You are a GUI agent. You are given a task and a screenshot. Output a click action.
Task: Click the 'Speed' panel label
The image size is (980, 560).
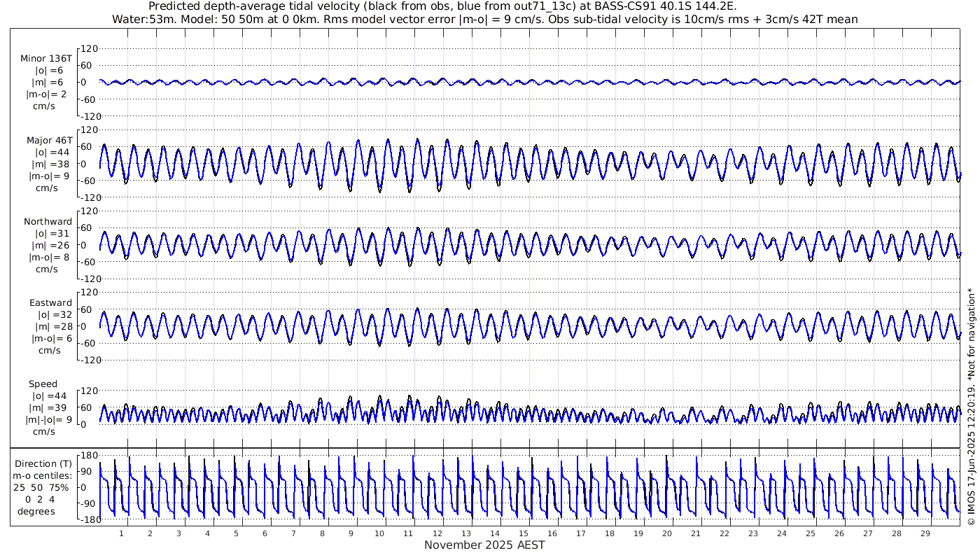point(43,384)
